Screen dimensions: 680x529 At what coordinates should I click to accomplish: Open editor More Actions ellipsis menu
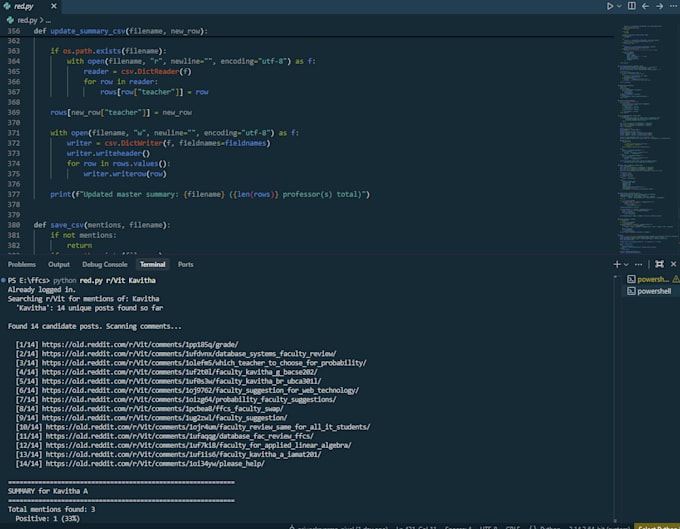673,6
